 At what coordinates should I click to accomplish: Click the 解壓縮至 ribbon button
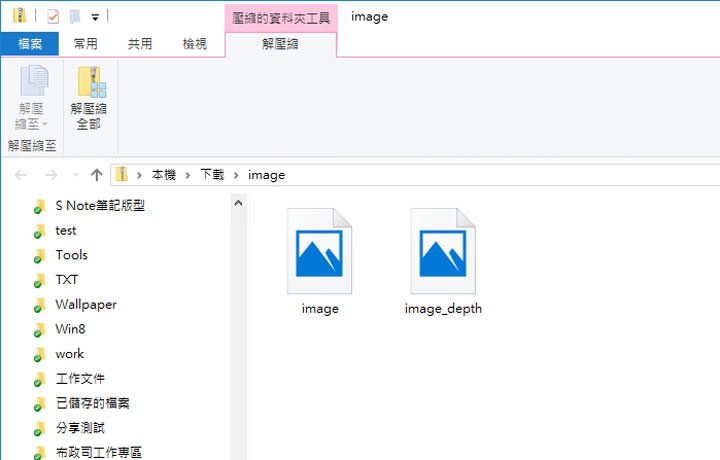31,98
